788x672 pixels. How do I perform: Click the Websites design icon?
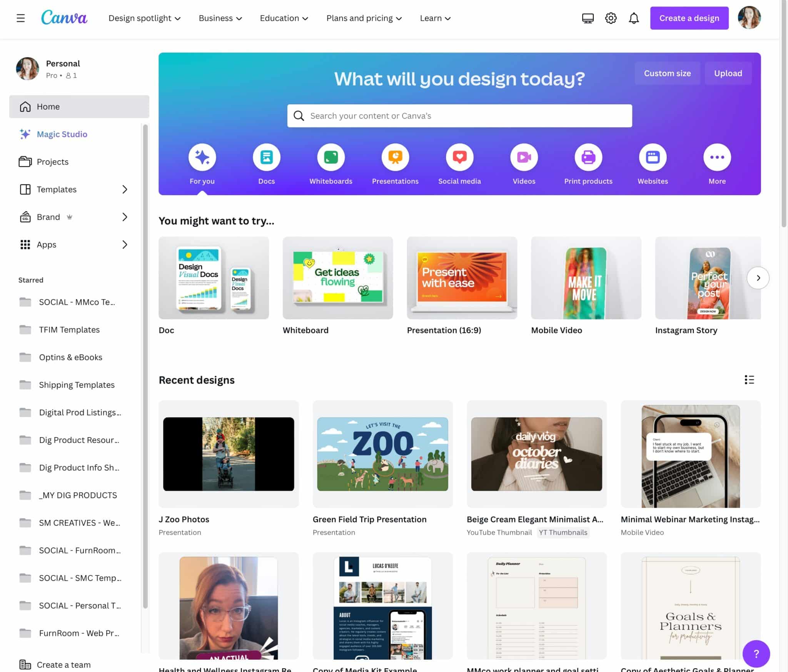point(652,157)
